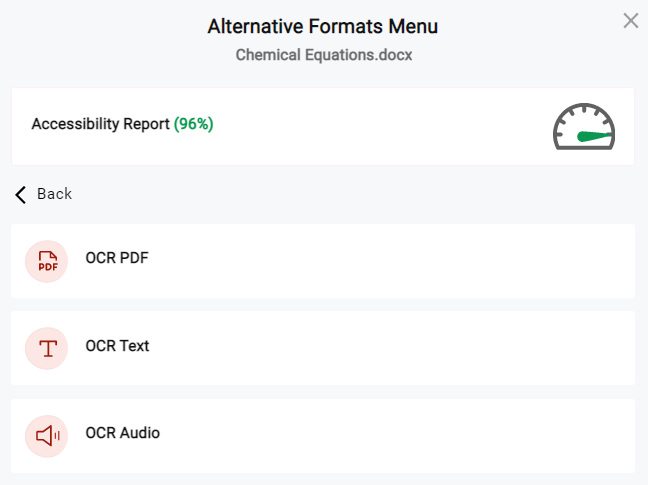Screen dimensions: 648x485
Task: Open the Accessibility Report text link
Action: click(x=100, y=124)
